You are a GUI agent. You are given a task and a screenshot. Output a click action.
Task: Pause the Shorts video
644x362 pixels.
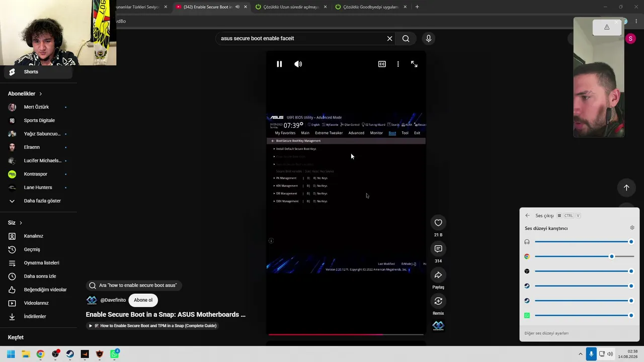point(279,64)
